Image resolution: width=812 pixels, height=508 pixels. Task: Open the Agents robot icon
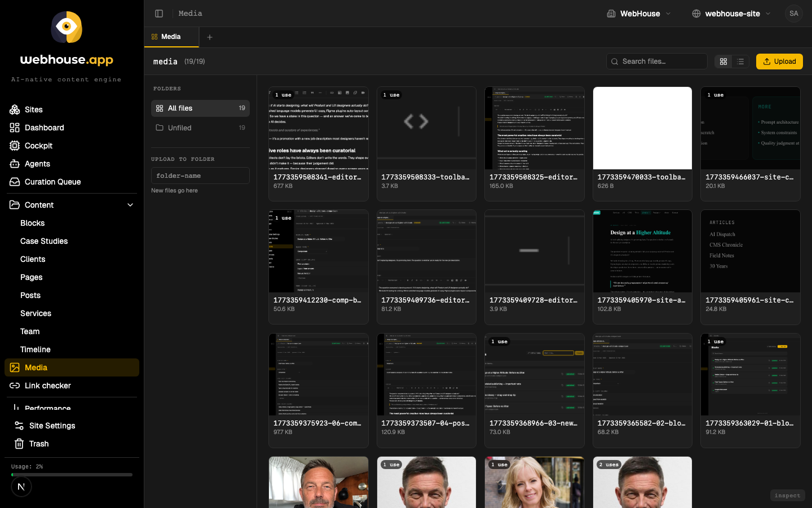15,164
